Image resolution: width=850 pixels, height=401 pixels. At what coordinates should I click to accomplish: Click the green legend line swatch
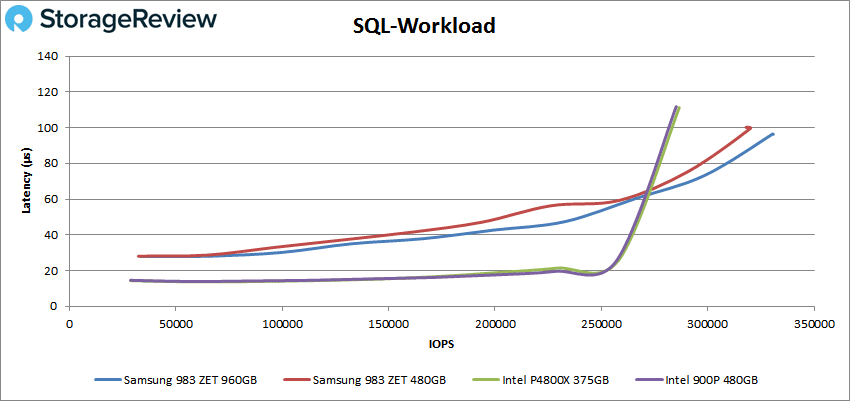tap(486, 380)
